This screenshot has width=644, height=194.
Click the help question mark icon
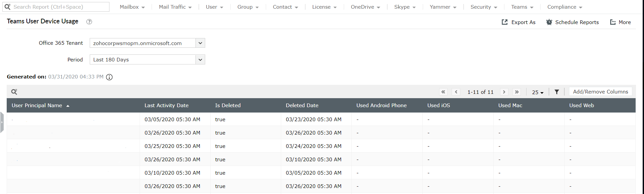click(x=89, y=22)
